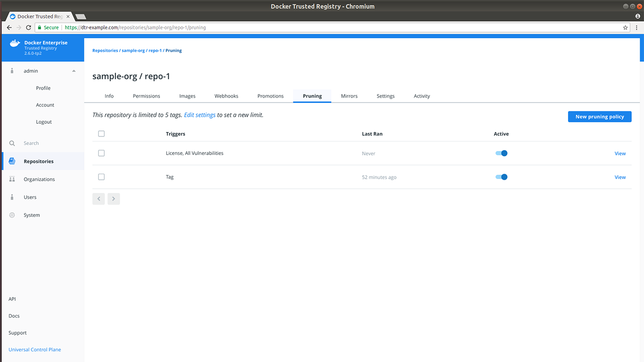Screen dimensions: 644x362
Task: Click the System gear icon
Action: pos(12,215)
